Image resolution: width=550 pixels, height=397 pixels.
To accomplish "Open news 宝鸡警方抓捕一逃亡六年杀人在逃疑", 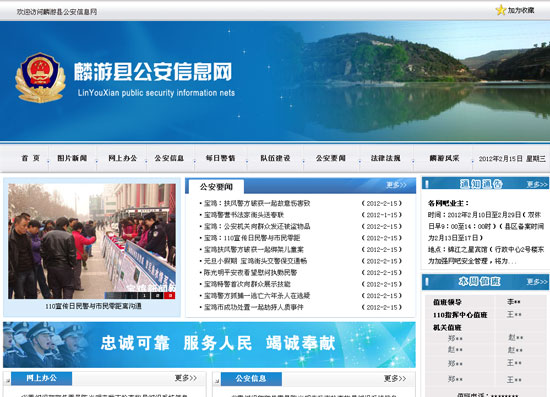I will click(257, 296).
